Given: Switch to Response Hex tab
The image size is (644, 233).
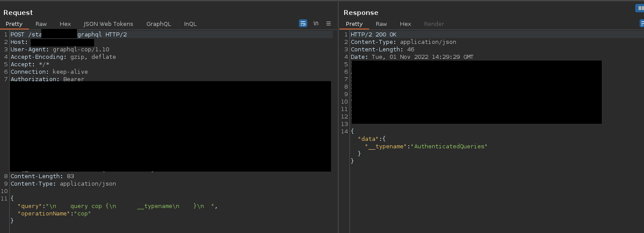Looking at the screenshot, I should (406, 24).
